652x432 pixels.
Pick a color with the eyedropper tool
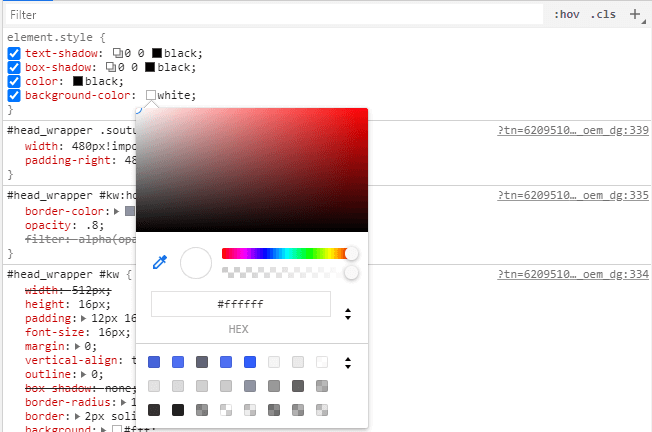point(160,262)
